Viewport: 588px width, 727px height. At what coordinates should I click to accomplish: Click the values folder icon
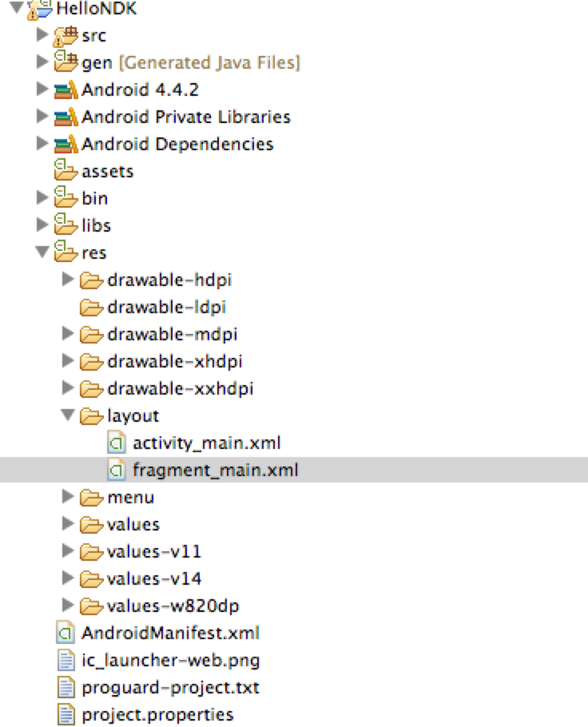click(91, 525)
